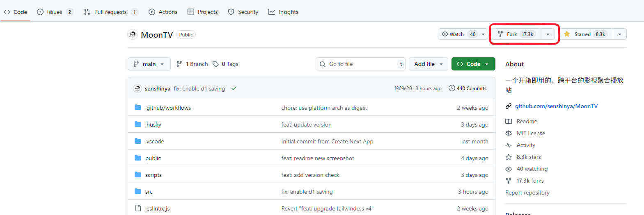Viewport: 644px width, 215px height.
Task: Open the Revert 'feat: upgrade tailwindcss v4' commit
Action: (328, 208)
